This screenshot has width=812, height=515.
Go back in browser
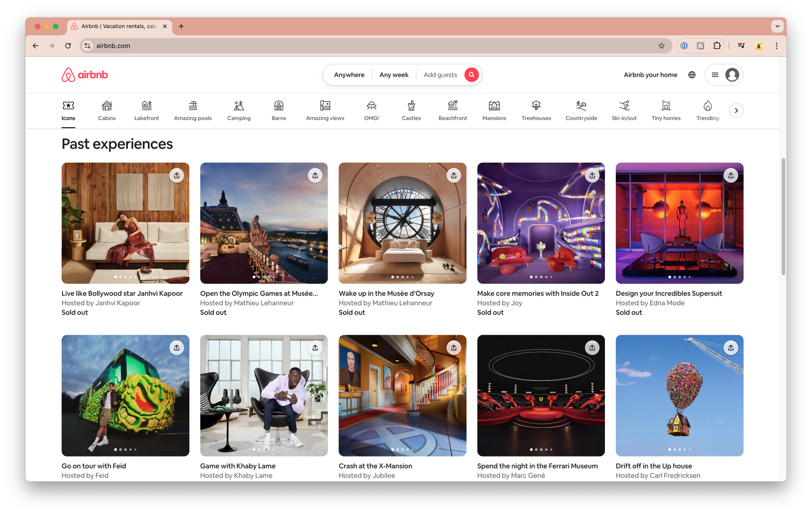(35, 46)
